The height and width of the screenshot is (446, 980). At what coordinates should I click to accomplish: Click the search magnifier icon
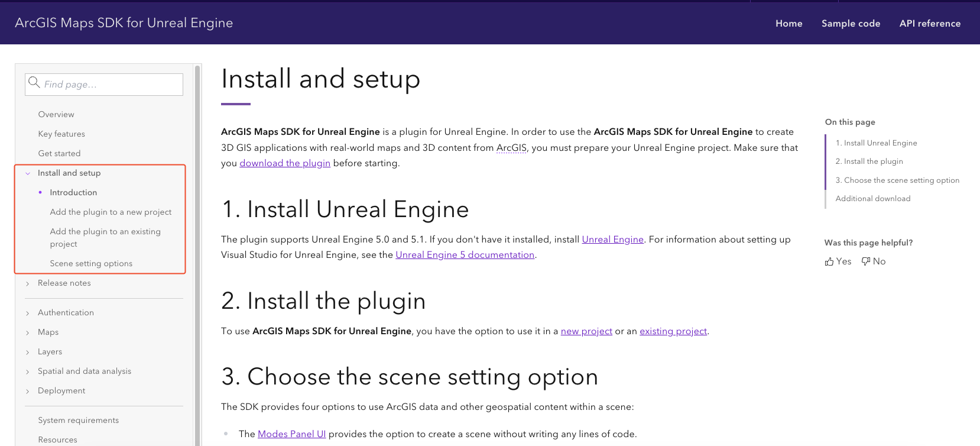[x=34, y=83]
